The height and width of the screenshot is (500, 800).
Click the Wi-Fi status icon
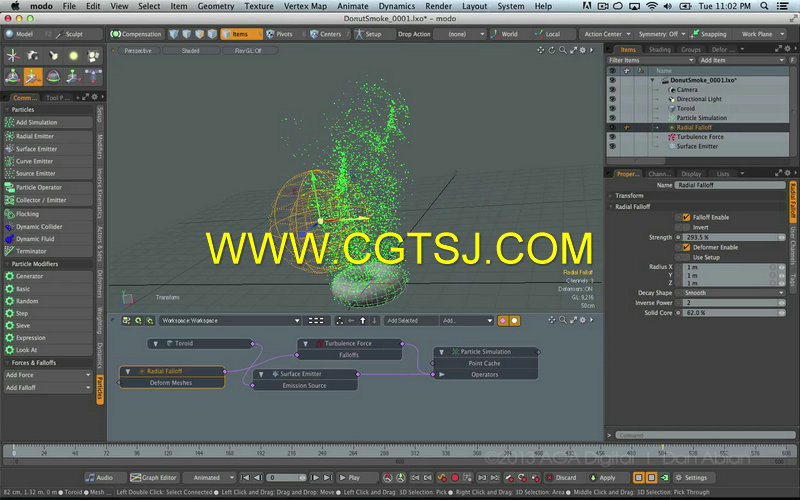[x=652, y=6]
